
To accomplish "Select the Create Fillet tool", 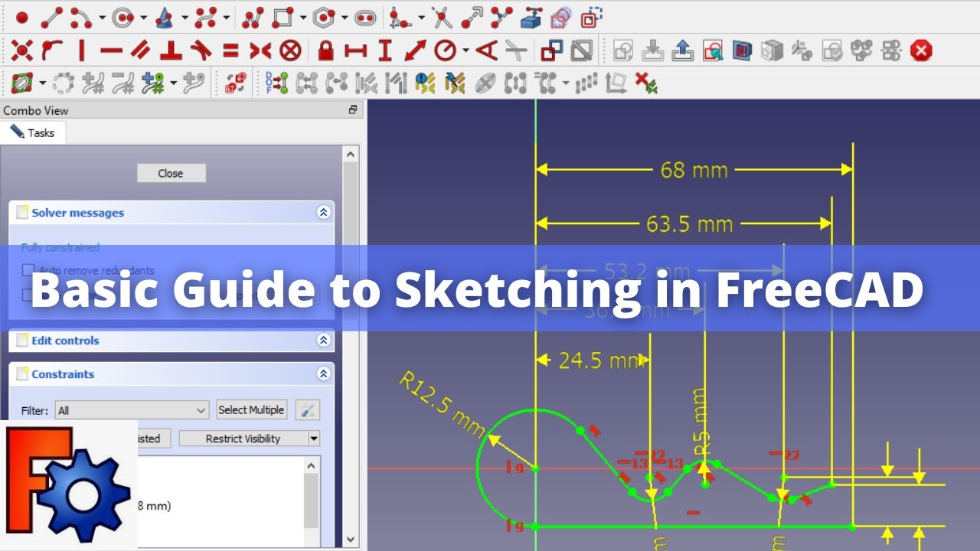I will 400,16.
